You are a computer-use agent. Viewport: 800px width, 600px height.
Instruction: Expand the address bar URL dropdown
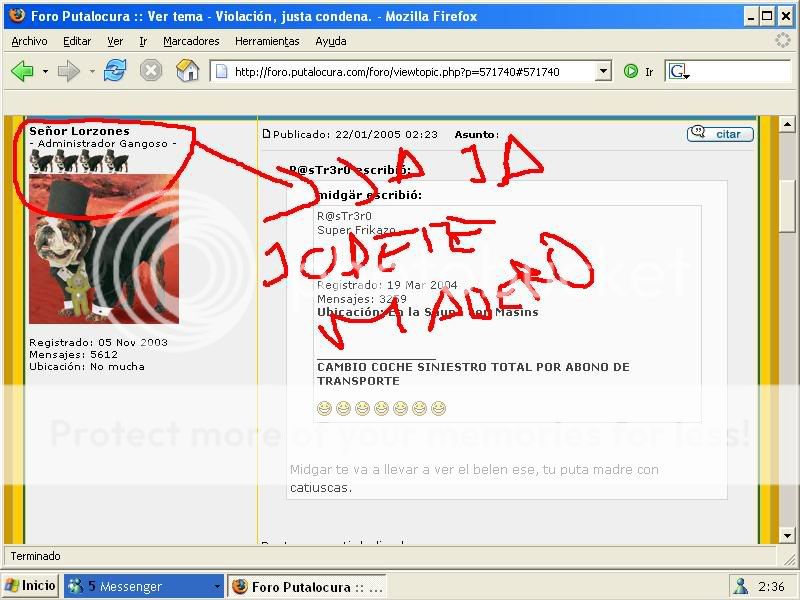[603, 71]
